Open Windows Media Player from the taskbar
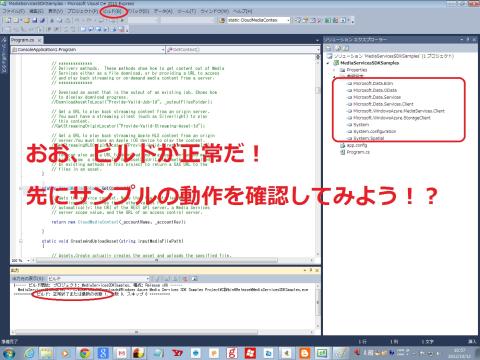480x360 pixels. pyautogui.click(x=65, y=353)
